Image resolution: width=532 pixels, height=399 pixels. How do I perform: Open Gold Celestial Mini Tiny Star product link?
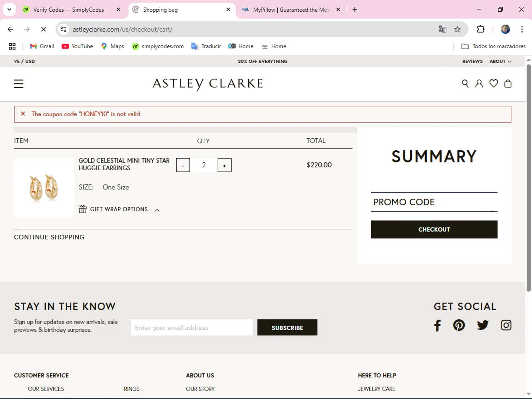click(124, 164)
